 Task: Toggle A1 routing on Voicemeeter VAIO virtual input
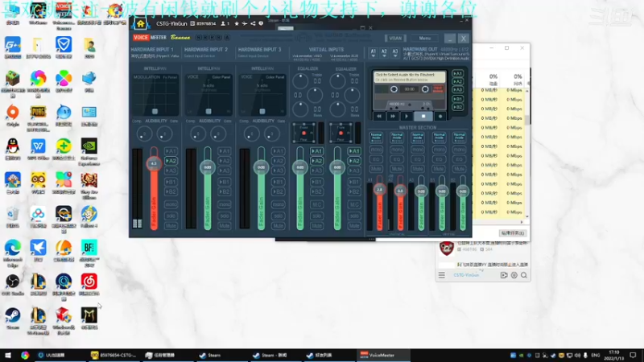316,151
